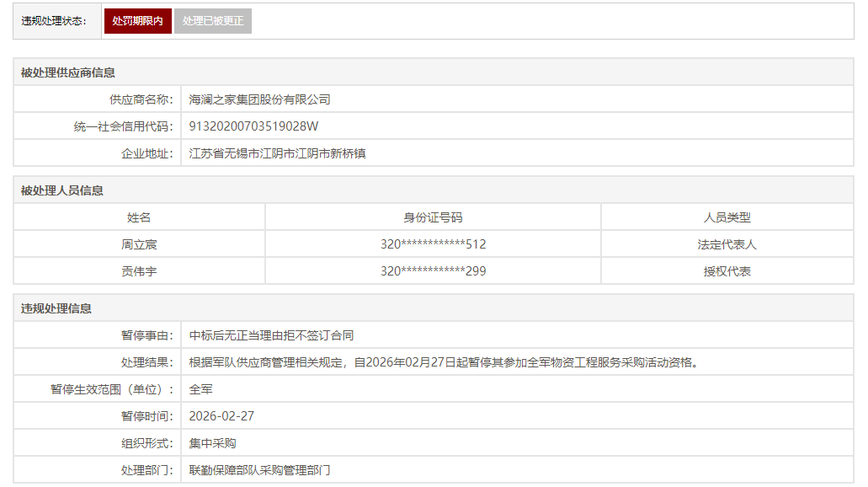This screenshot has height=487, width=868.
Task: Click the department 联勤保障部队采购管理部门
Action: coord(260,470)
